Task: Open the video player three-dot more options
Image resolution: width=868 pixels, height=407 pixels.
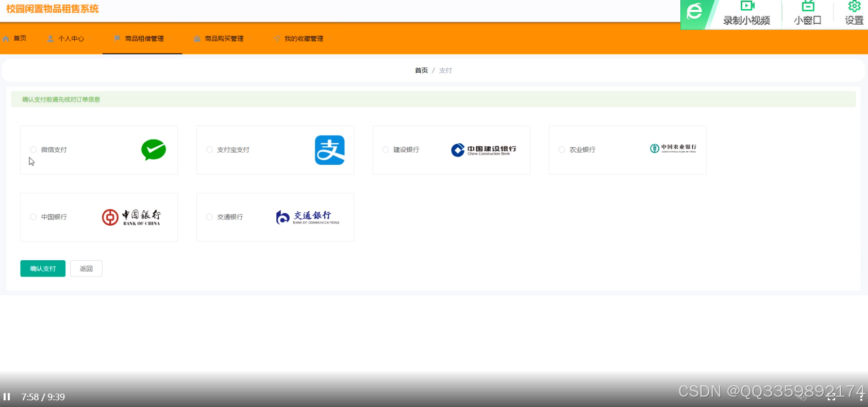Action: click(x=861, y=397)
